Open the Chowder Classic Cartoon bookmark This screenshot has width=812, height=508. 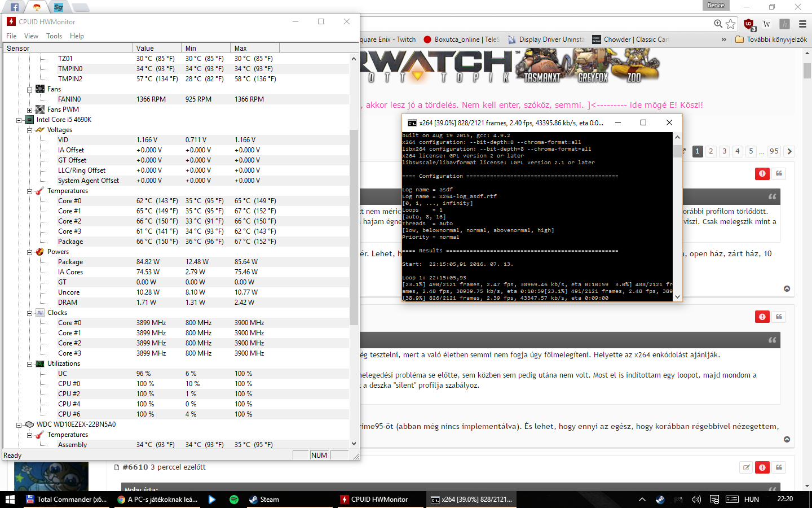tap(630, 40)
